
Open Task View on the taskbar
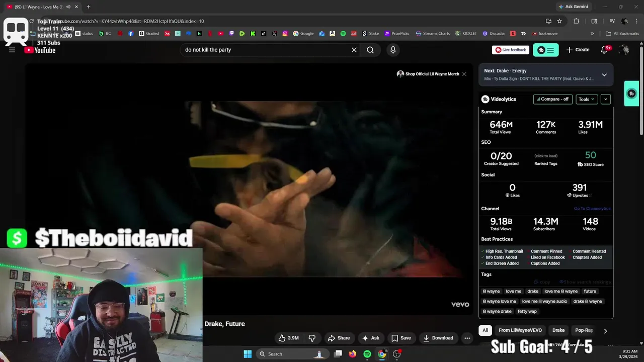pyautogui.click(x=338, y=354)
